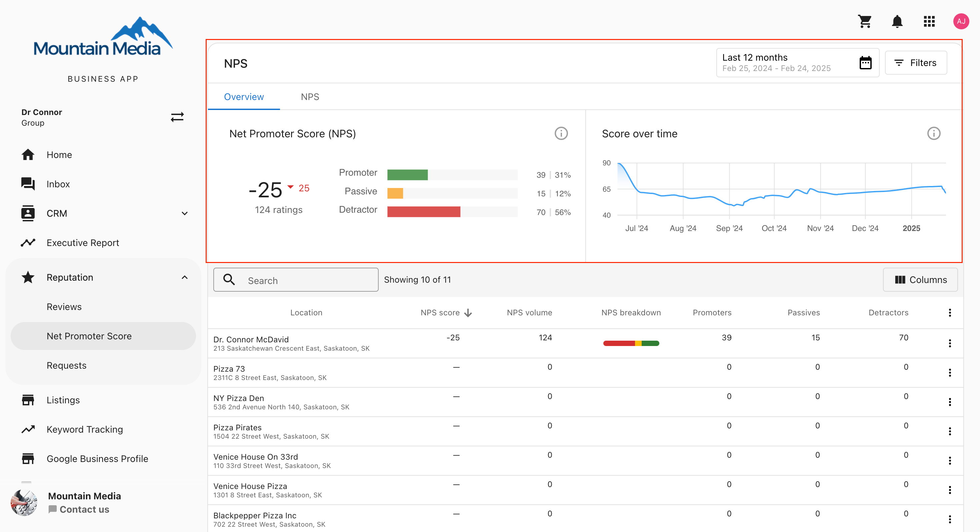Open row menu for Venice House On 33rd

950,460
